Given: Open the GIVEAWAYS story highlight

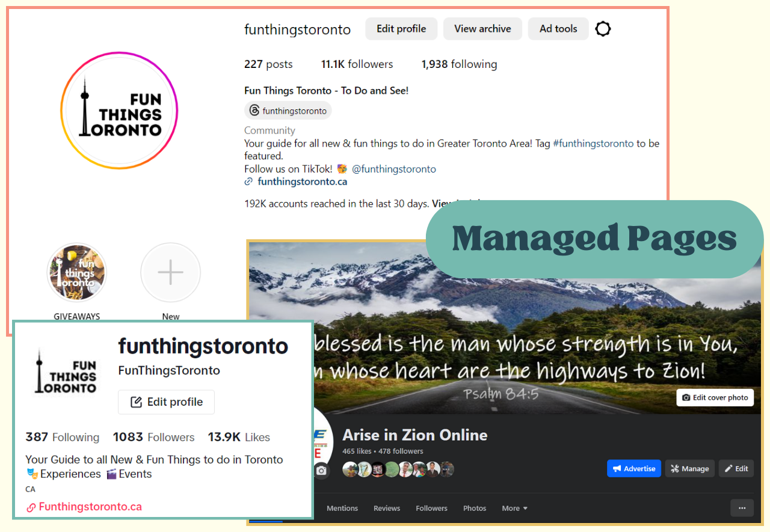Looking at the screenshot, I should coord(77,273).
